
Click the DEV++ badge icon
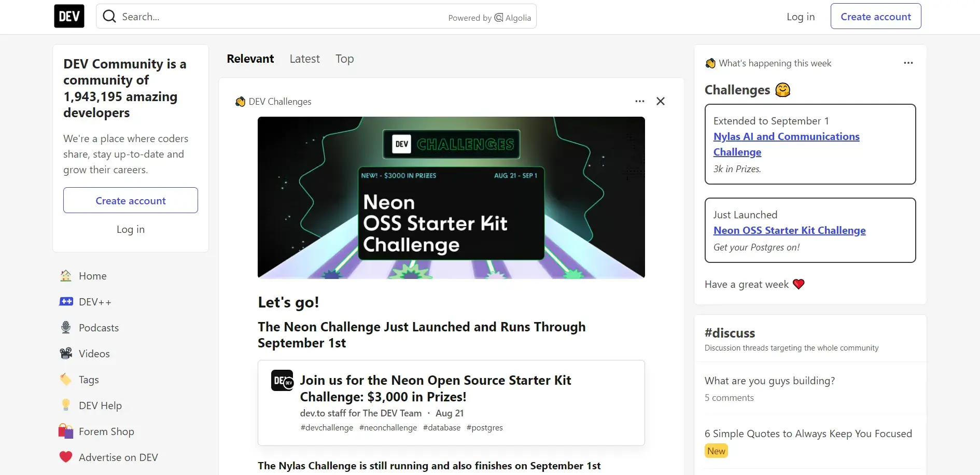click(66, 301)
